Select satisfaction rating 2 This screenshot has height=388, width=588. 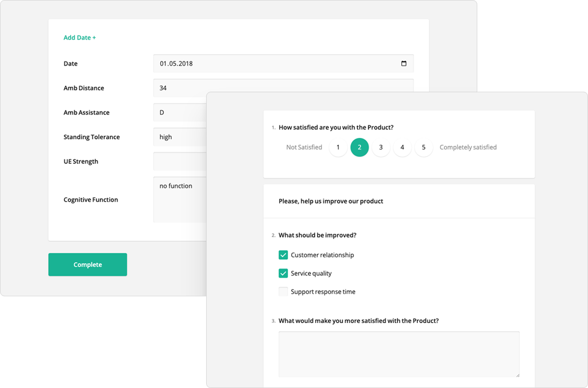click(359, 147)
